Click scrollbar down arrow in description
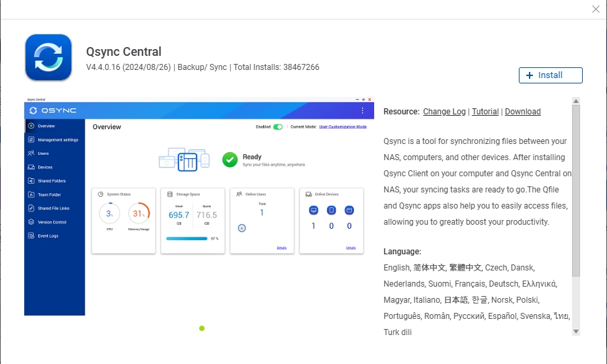Screen dimensions: 607x364 pyautogui.click(x=576, y=332)
